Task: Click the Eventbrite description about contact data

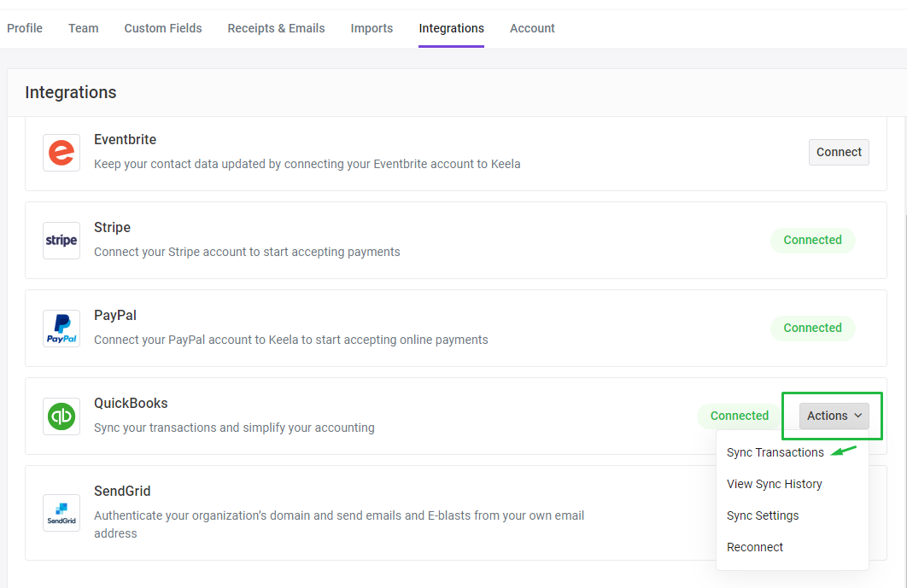Action: [307, 164]
